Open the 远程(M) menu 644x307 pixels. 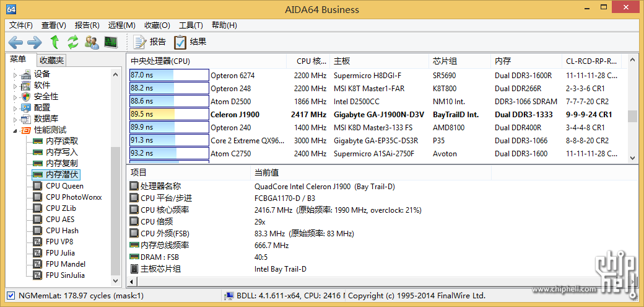pyautogui.click(x=121, y=25)
